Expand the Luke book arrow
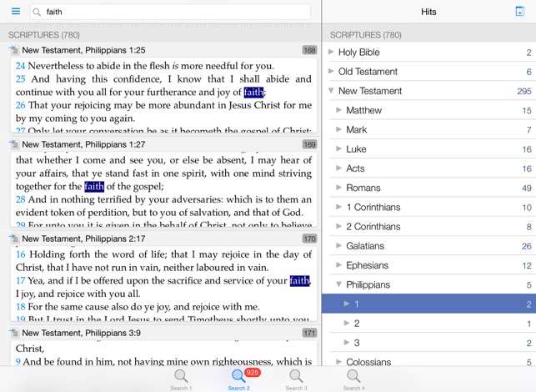The height and width of the screenshot is (392, 536). point(338,148)
